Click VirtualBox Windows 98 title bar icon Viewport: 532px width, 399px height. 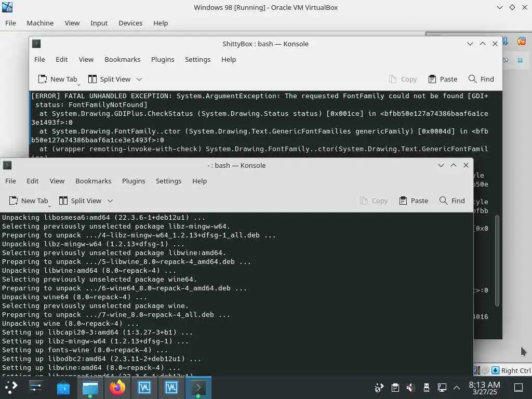pos(7,7)
